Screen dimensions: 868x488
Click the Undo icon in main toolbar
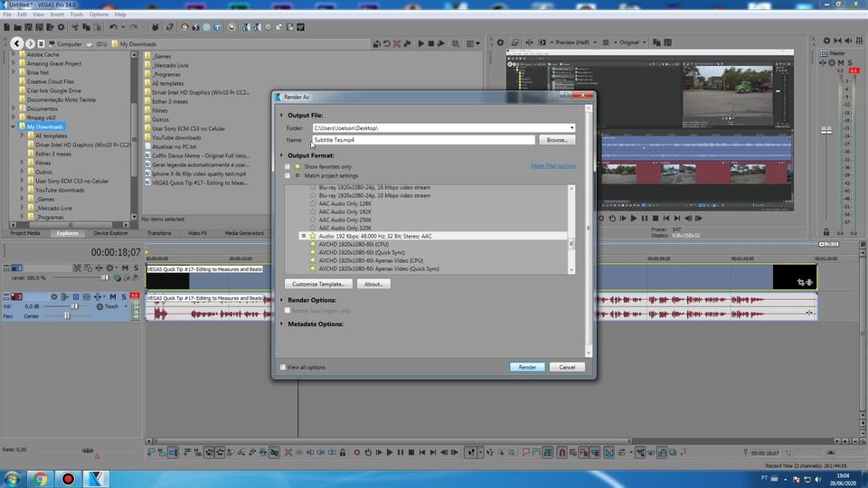113,27
